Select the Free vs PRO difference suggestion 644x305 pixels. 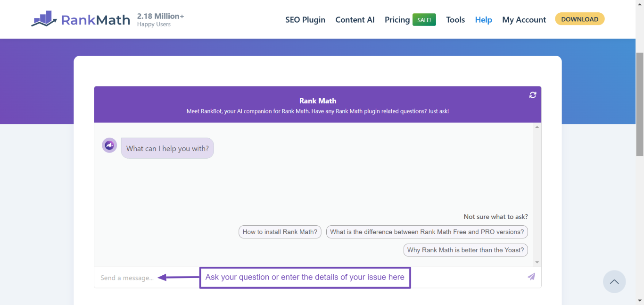(427, 232)
